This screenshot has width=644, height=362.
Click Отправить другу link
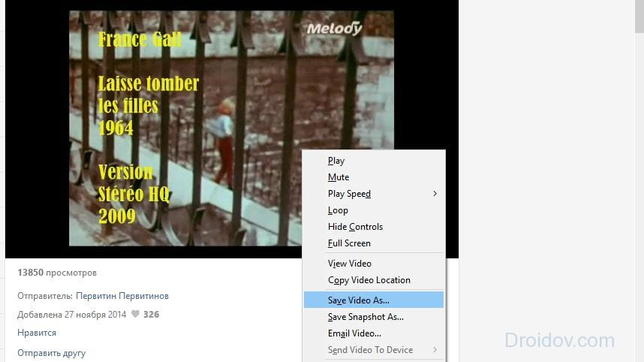pyautogui.click(x=51, y=353)
